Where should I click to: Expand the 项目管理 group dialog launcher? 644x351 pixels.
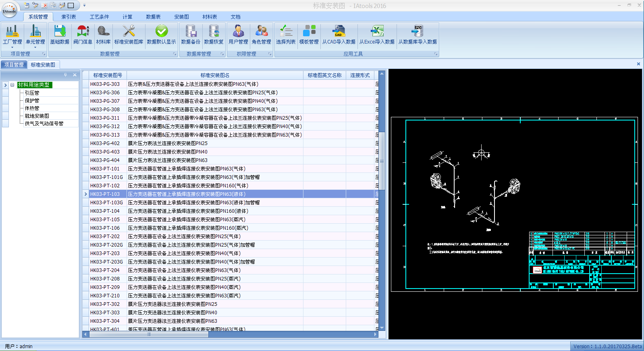click(x=44, y=54)
